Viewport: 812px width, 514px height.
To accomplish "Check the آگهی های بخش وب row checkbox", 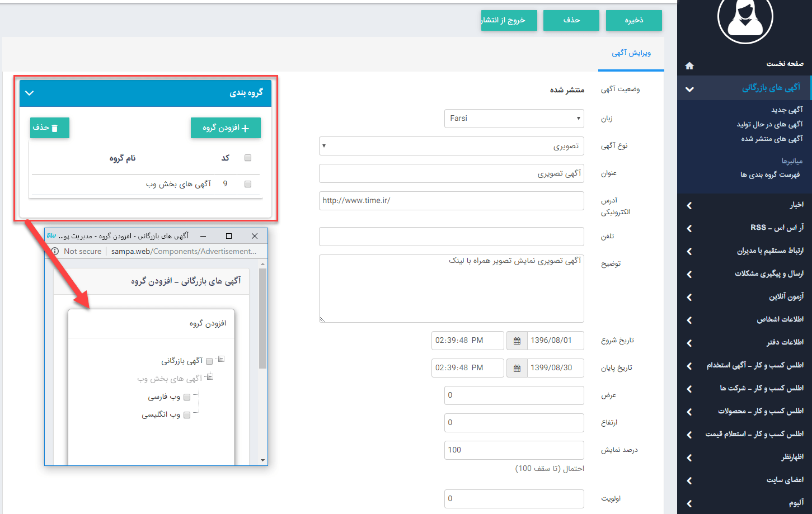I will click(247, 183).
